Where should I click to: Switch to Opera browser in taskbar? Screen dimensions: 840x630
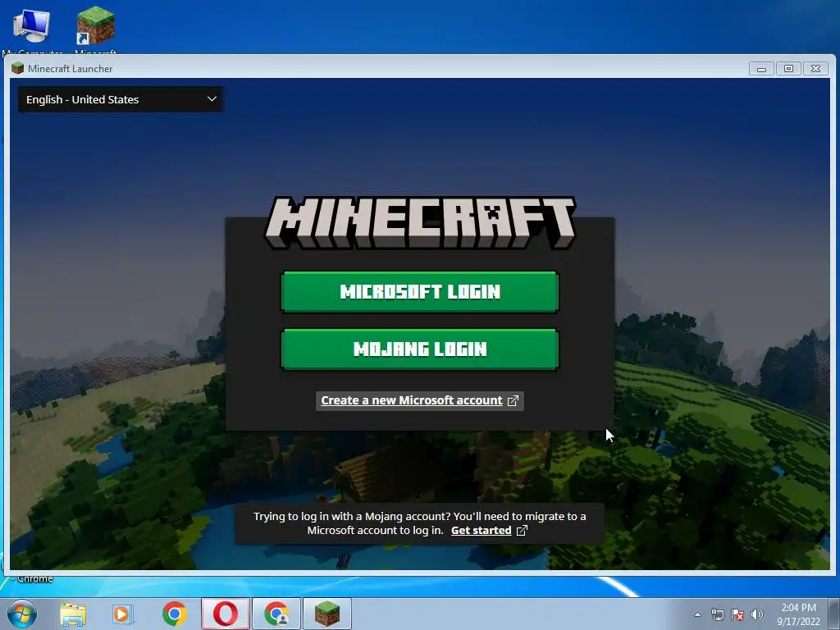[226, 614]
